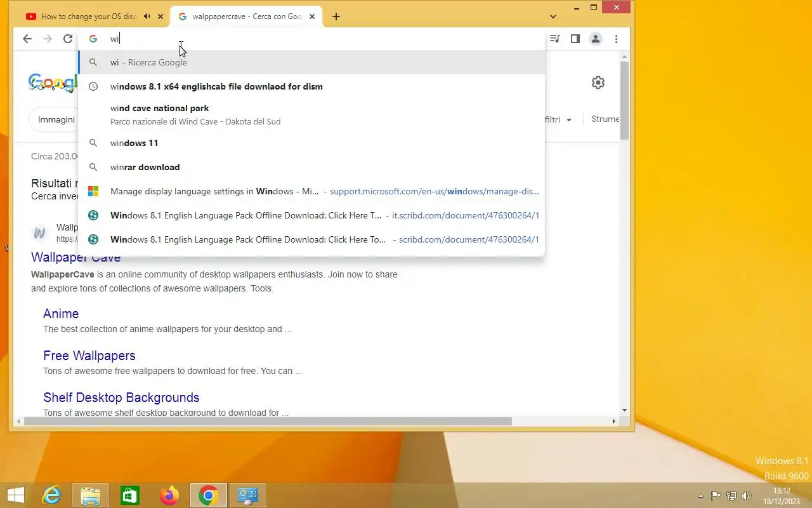Close the YouTube tab
The height and width of the screenshot is (508, 812).
[160, 17]
